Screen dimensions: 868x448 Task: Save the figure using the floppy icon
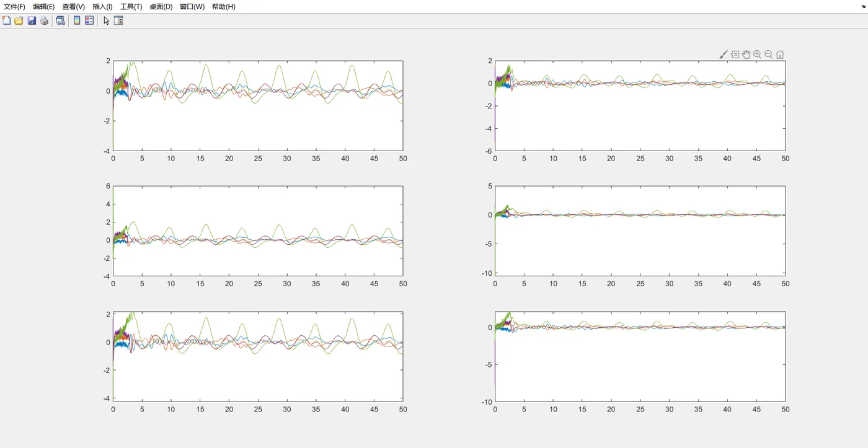32,20
